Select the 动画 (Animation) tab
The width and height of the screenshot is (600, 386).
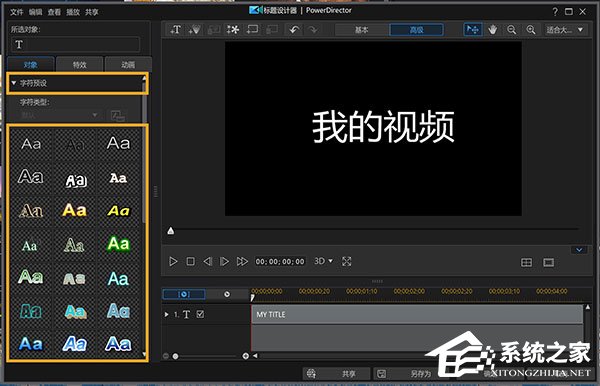[128, 64]
